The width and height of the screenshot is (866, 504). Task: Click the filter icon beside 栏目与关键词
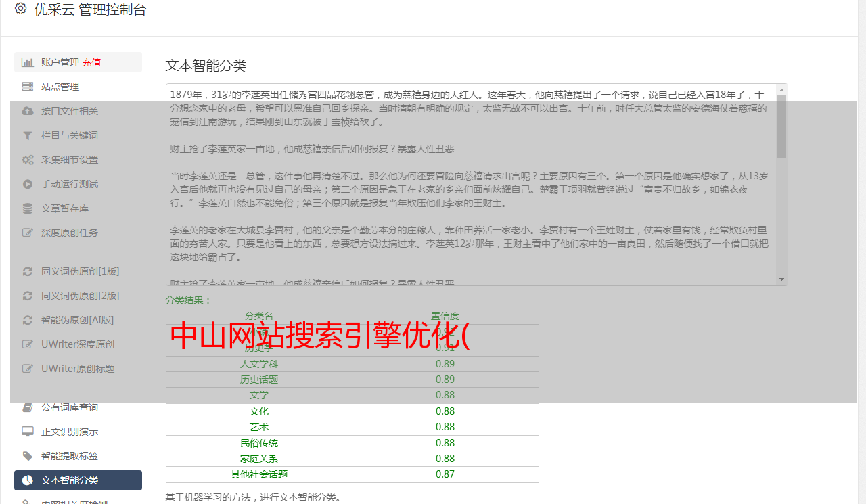tap(28, 135)
